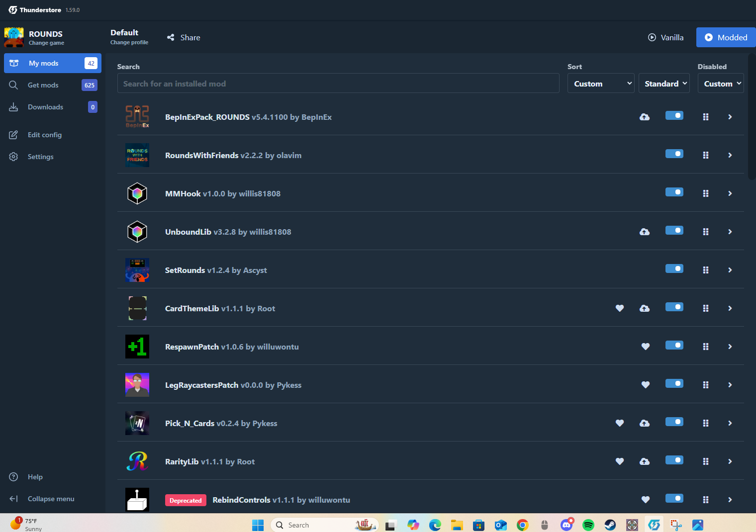Click the update cloud icon for UnboundLib
The width and height of the screenshot is (756, 532).
[x=645, y=232]
